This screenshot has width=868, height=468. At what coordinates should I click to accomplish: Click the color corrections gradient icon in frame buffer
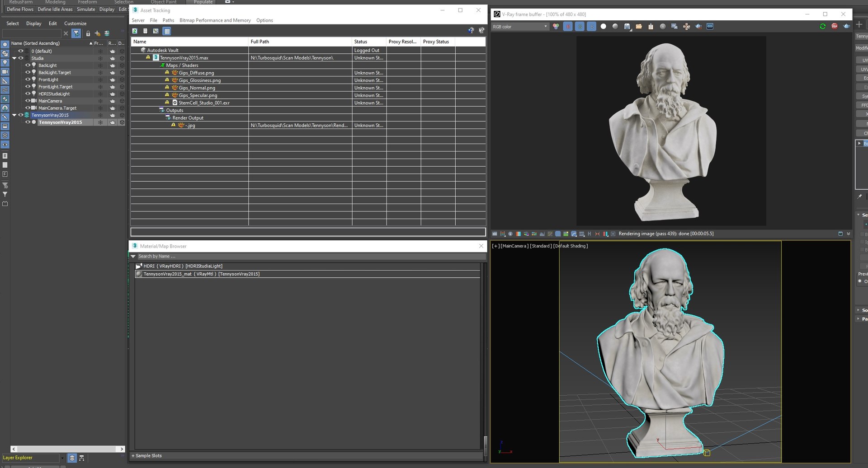coord(519,234)
